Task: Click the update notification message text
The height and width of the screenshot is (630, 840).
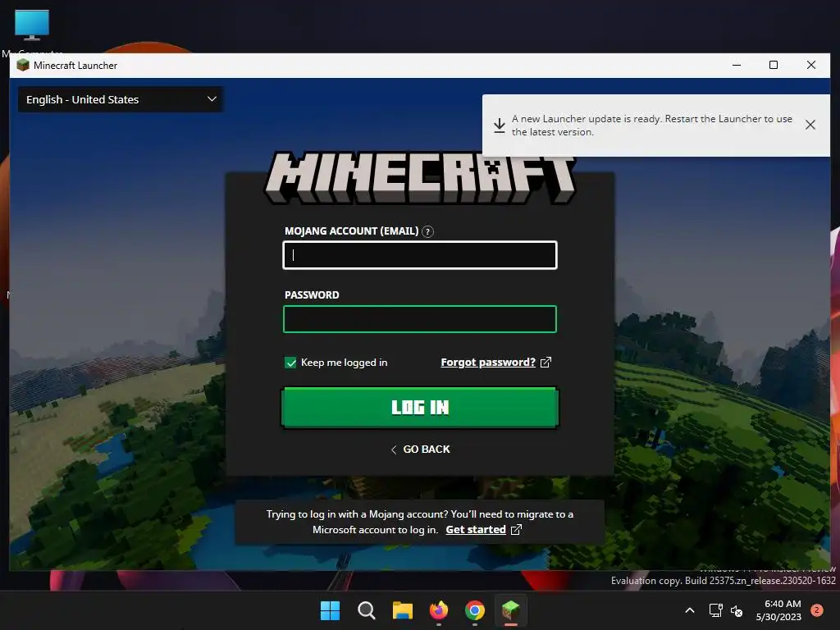Action: (x=651, y=126)
